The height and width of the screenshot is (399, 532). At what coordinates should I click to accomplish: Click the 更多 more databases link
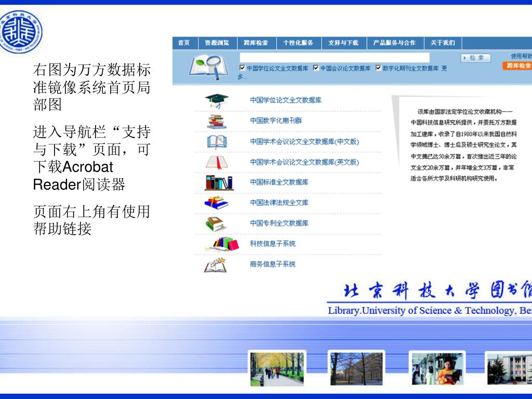(x=444, y=68)
